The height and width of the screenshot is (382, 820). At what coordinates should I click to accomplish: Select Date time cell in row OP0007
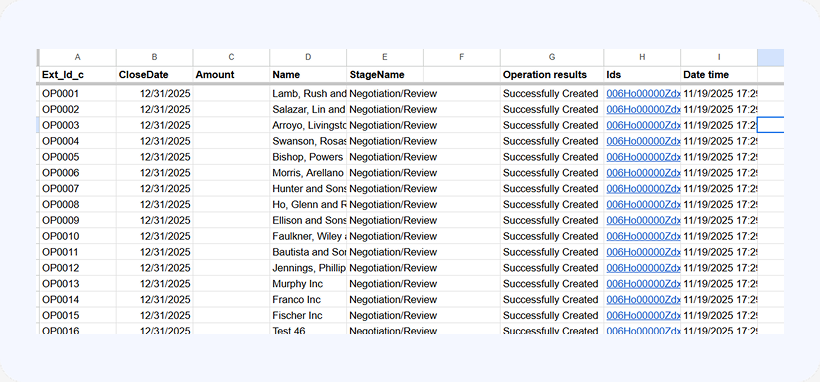(719, 188)
